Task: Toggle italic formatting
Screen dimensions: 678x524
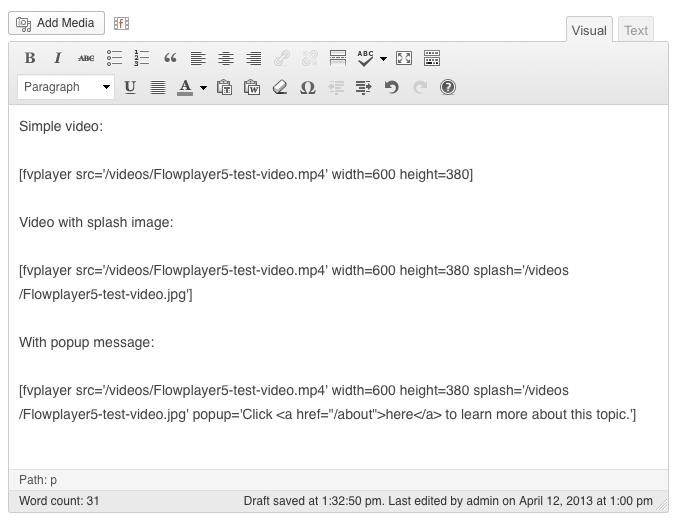Action: (x=58, y=58)
